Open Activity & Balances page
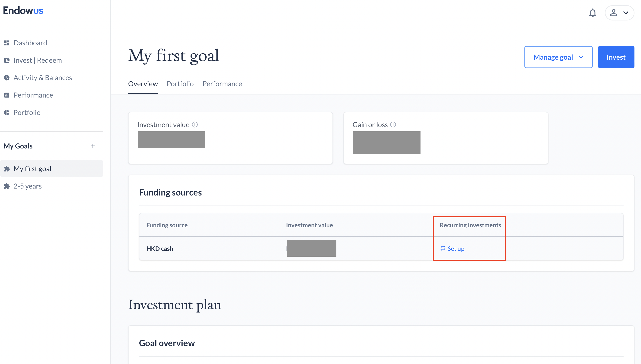The image size is (641, 364). click(x=42, y=78)
